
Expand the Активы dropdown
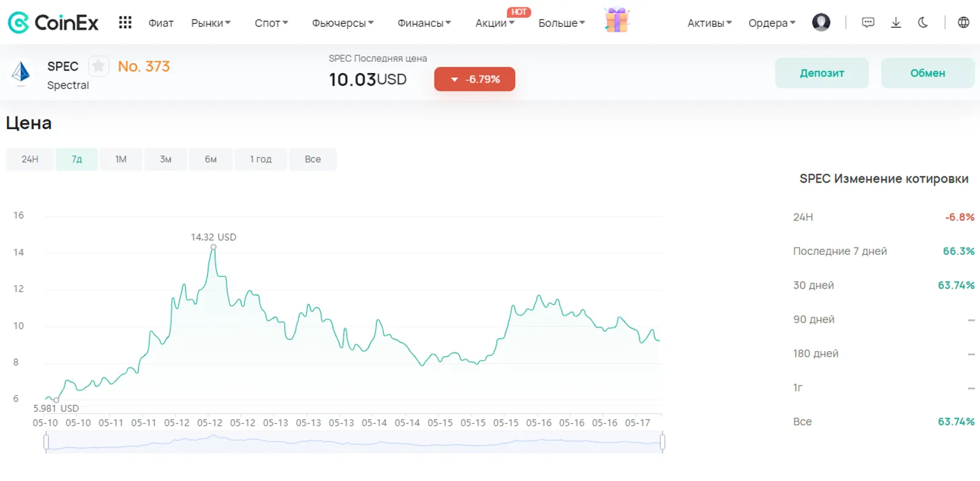click(x=710, y=23)
